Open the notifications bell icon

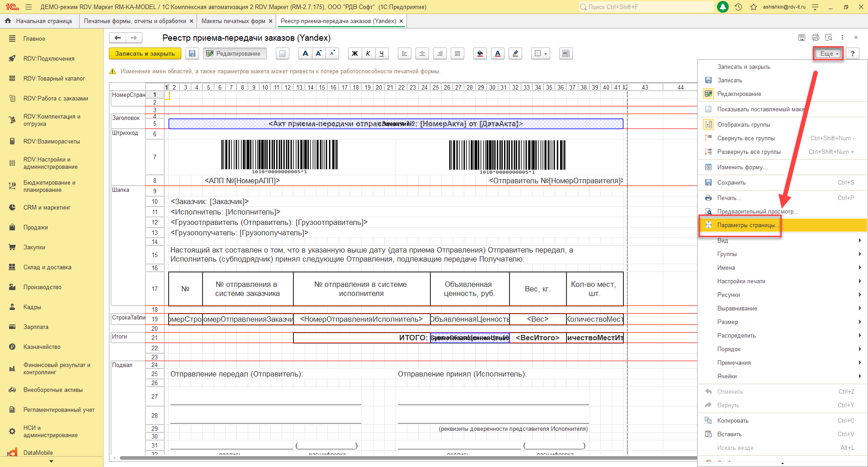(723, 7)
